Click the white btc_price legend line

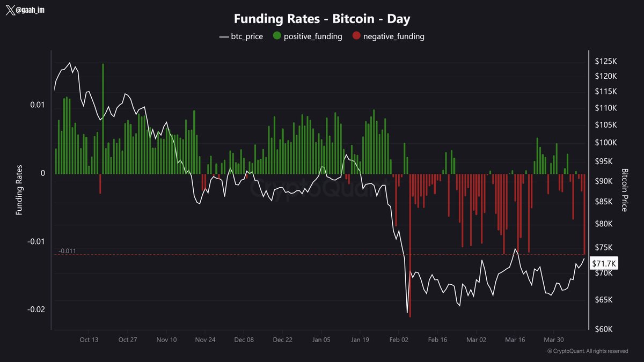pos(224,36)
